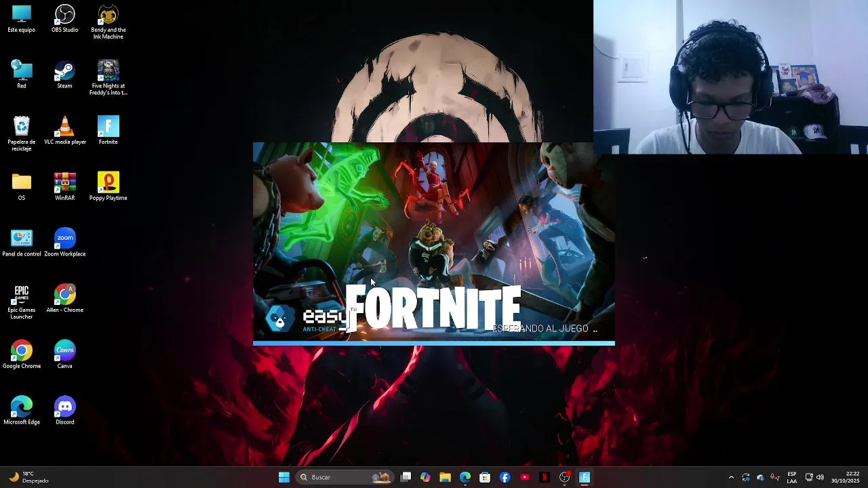The width and height of the screenshot is (868, 488).
Task: Launch the WinRAR desktop shortcut
Action: (x=64, y=187)
